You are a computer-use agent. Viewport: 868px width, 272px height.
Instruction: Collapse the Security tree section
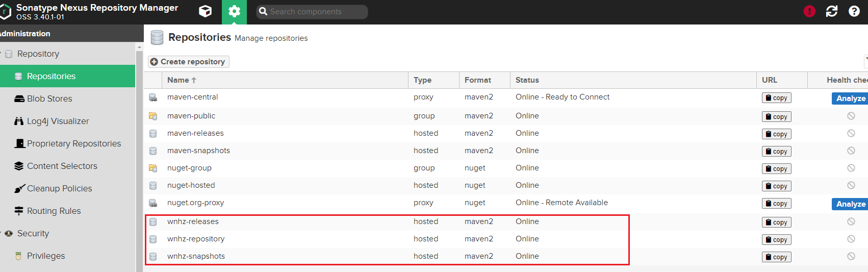coord(2,233)
